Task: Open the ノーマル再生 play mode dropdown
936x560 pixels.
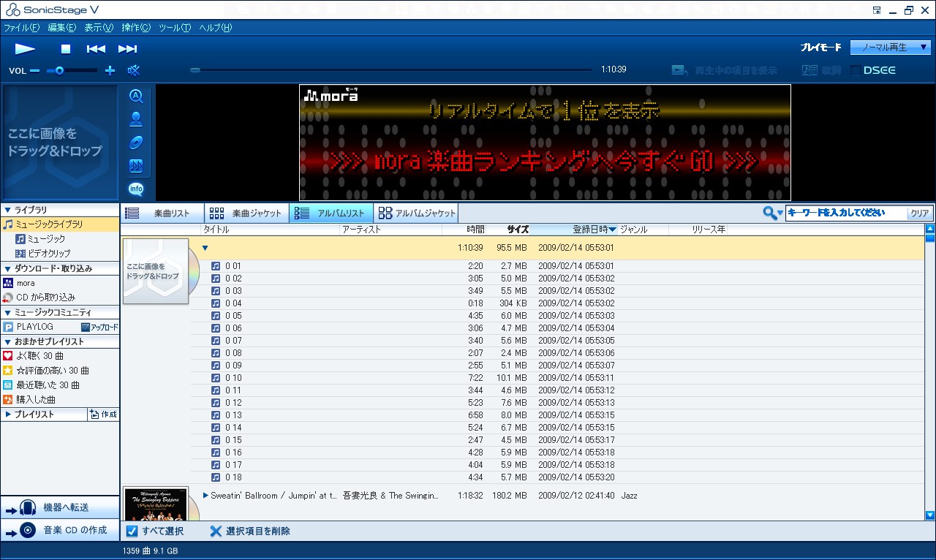Action: point(890,48)
